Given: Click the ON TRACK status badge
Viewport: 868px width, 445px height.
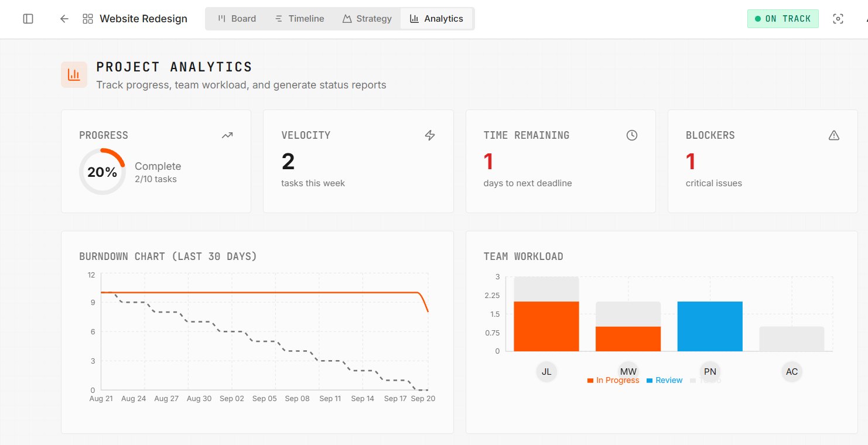Looking at the screenshot, I should coord(783,19).
